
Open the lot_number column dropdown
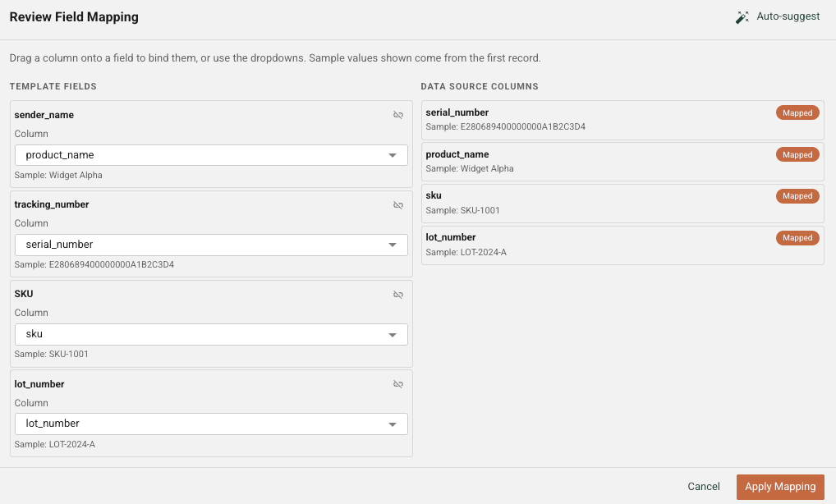211,424
